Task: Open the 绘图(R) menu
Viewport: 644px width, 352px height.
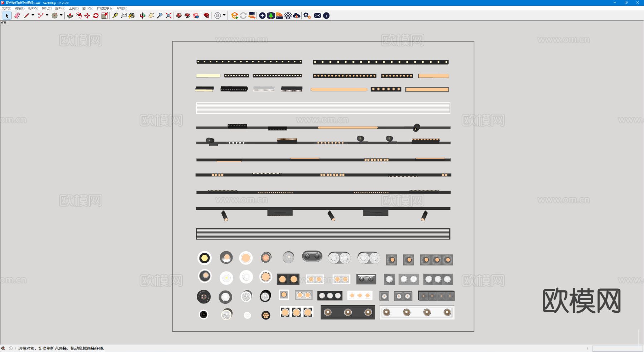Action: pyautogui.click(x=60, y=8)
